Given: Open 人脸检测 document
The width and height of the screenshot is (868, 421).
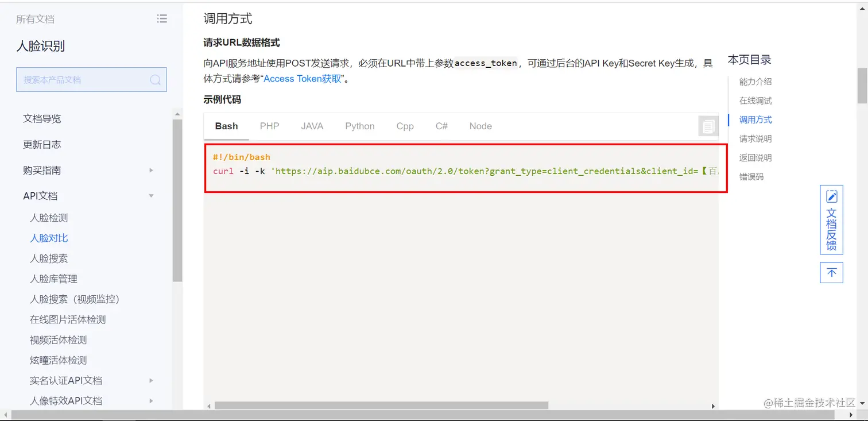Looking at the screenshot, I should (49, 218).
